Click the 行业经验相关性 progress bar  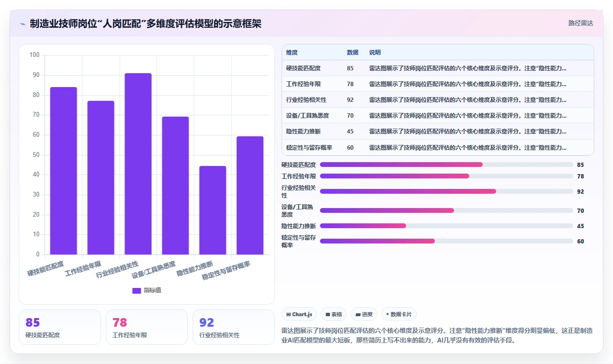click(446, 191)
